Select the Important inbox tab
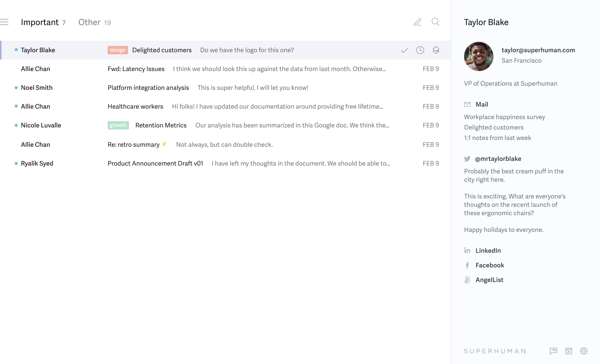The image size is (600, 364). pos(40,22)
